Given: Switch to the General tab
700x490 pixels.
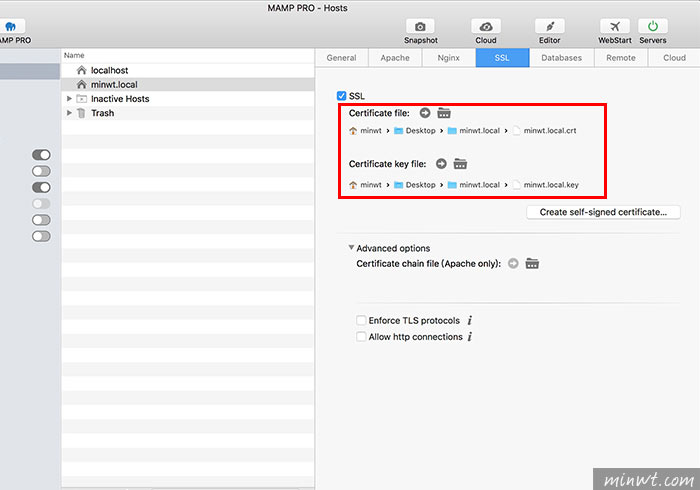Looking at the screenshot, I should pyautogui.click(x=342, y=58).
